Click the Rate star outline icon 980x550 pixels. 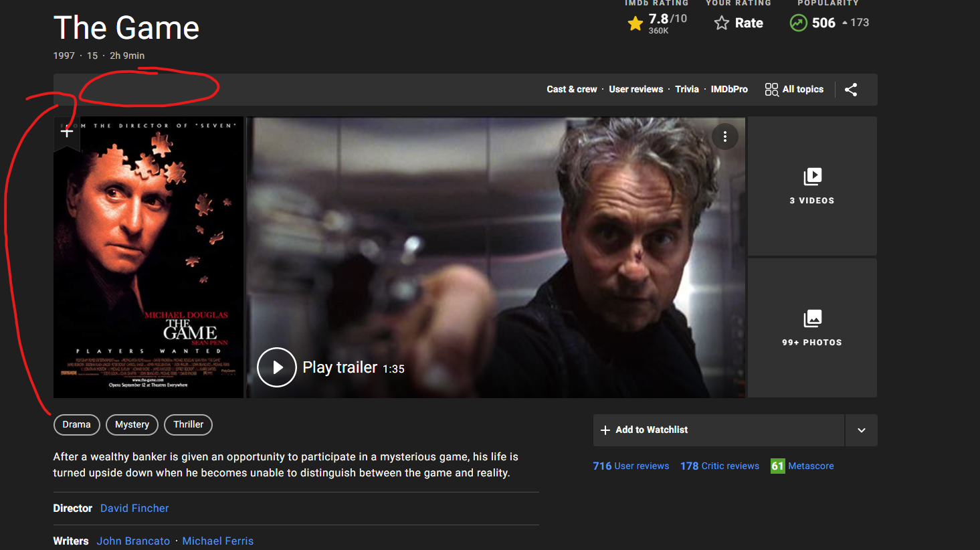click(x=721, y=23)
